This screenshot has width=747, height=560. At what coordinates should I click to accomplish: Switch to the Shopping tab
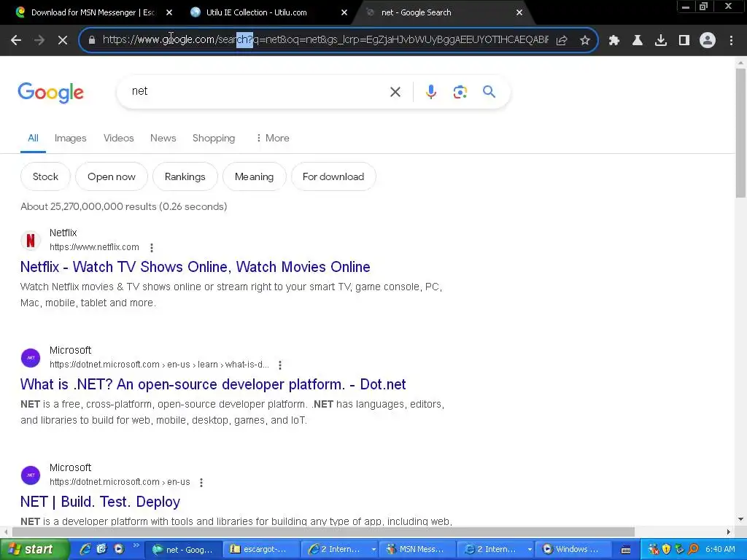[214, 138]
